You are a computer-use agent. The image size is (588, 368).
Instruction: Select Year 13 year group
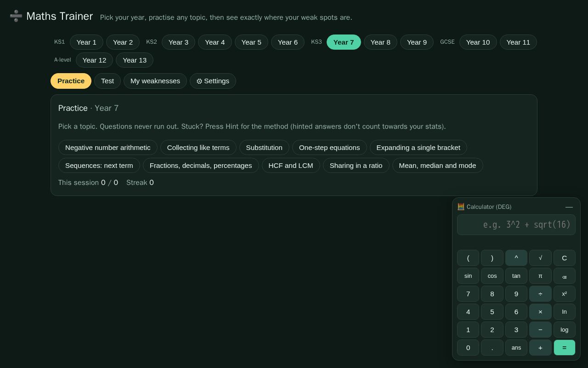(135, 60)
